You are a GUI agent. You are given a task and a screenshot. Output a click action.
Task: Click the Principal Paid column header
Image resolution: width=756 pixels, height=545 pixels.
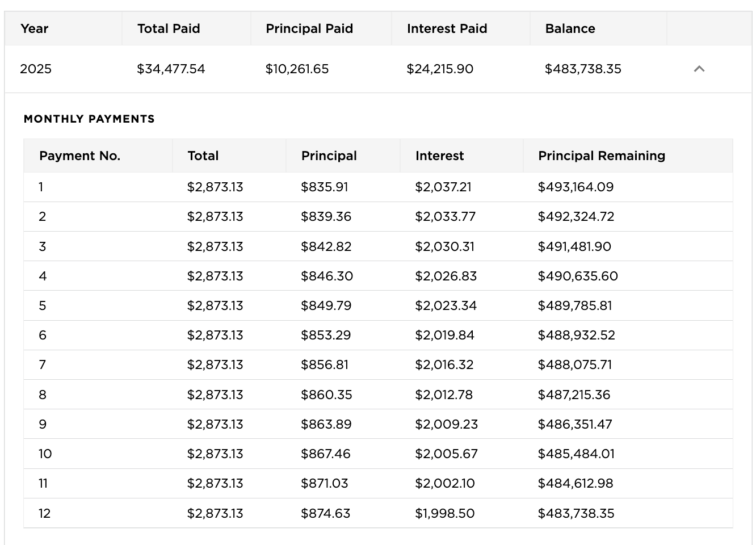309,28
